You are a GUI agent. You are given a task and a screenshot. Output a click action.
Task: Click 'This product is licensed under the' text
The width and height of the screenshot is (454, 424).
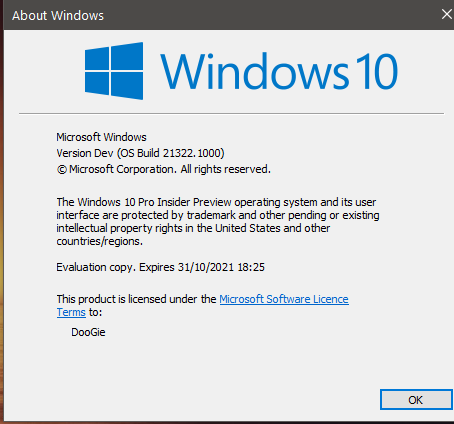coord(136,299)
